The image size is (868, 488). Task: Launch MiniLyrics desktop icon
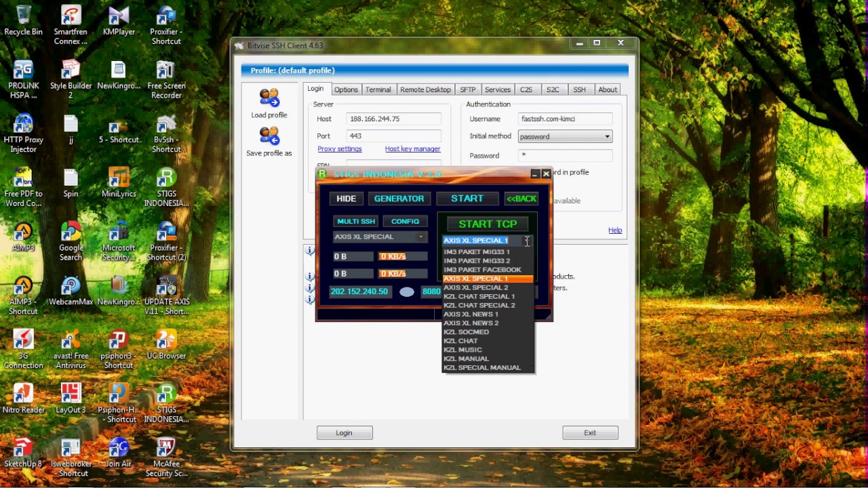click(119, 183)
